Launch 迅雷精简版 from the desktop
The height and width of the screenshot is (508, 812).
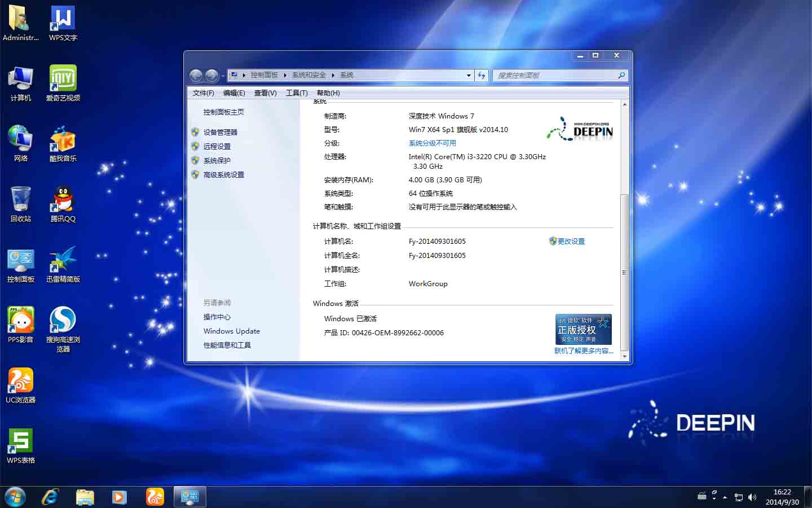click(x=63, y=265)
